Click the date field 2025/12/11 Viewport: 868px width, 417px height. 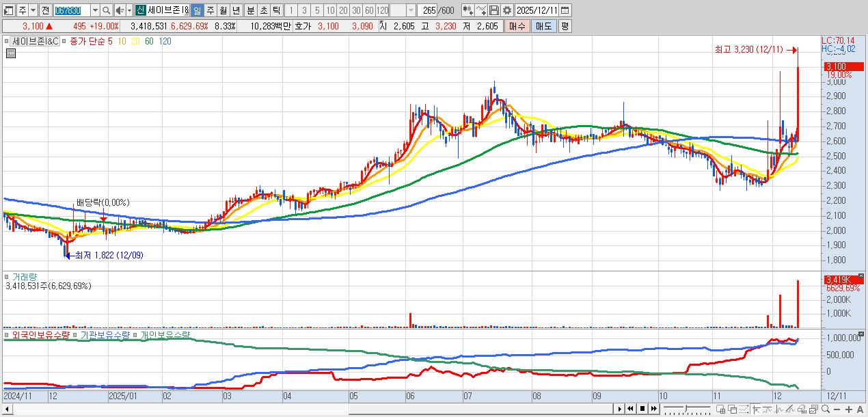tap(538, 10)
